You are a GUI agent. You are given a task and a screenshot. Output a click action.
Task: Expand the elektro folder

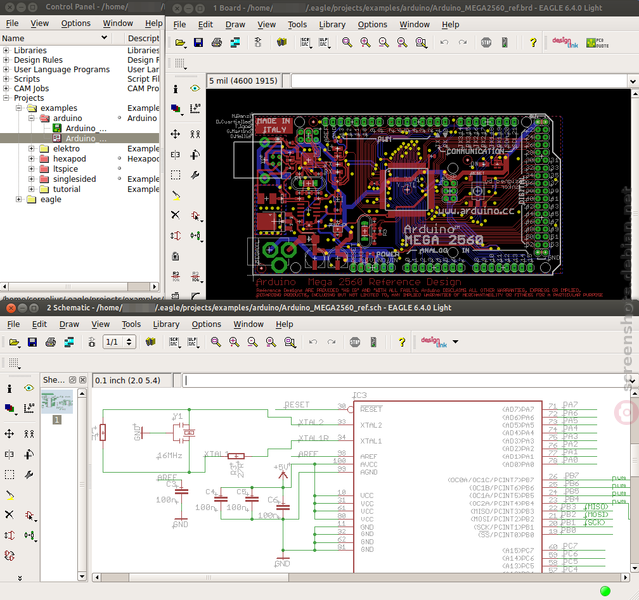pos(31,148)
